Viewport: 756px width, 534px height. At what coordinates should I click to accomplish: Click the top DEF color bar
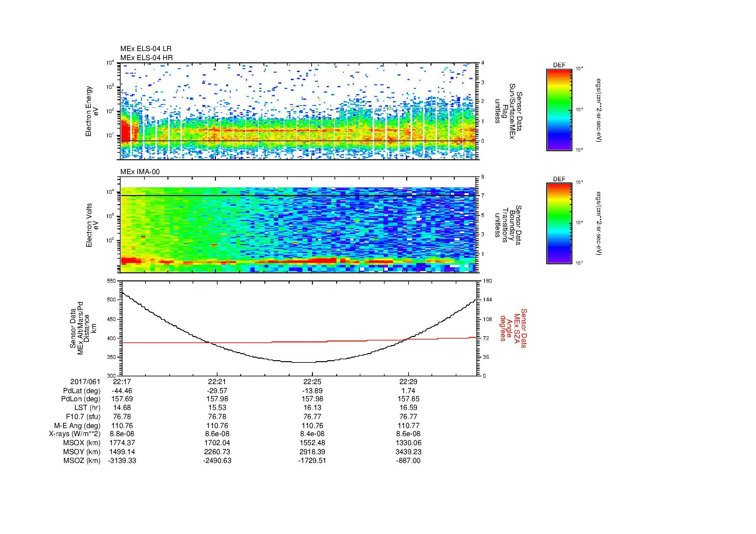[559, 110]
